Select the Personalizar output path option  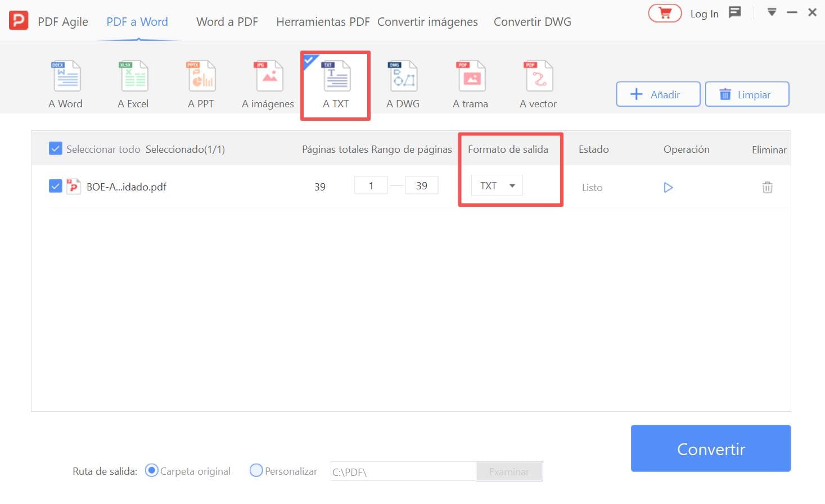256,471
